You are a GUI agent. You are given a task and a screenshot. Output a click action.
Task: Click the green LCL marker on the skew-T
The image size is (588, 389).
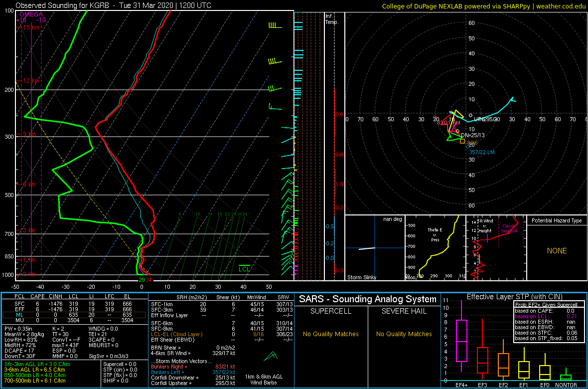(244, 268)
